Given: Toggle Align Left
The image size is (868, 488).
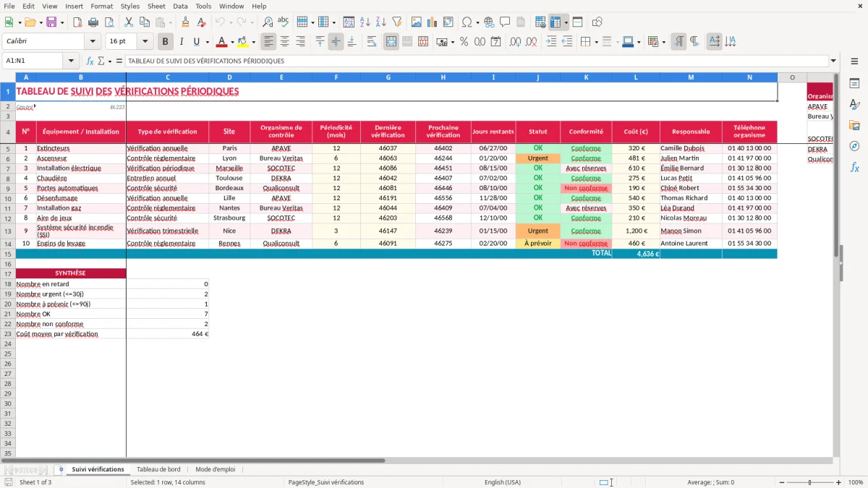Looking at the screenshot, I should 268,42.
